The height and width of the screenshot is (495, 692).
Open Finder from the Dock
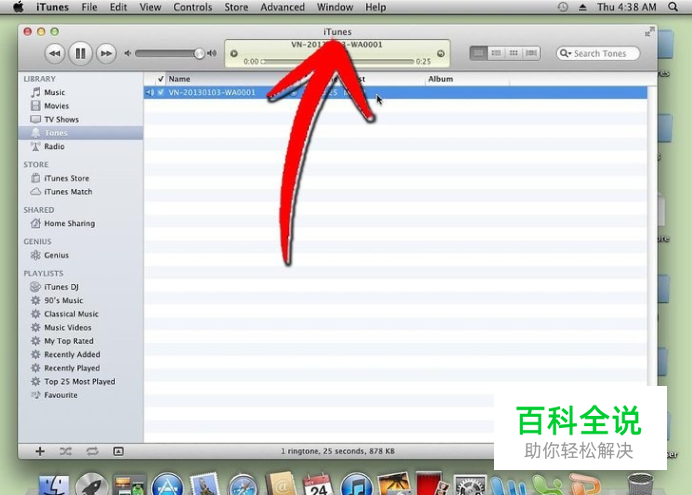click(x=54, y=485)
